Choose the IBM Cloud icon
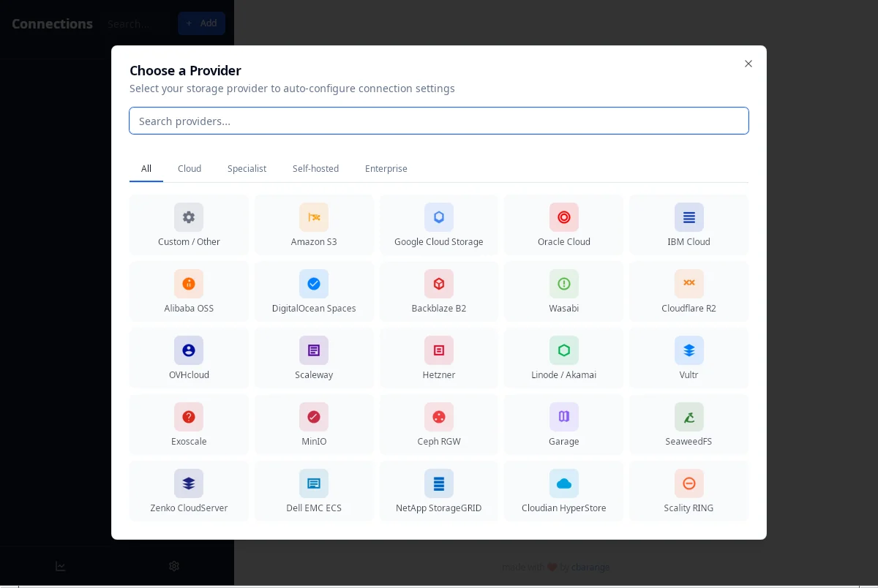Screen dimensions: 878x588 (689, 217)
